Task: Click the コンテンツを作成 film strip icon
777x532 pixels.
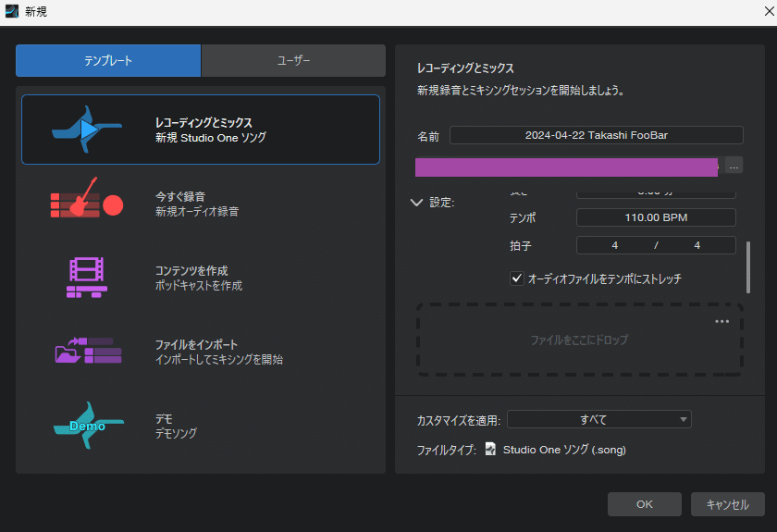Action: pyautogui.click(x=87, y=278)
